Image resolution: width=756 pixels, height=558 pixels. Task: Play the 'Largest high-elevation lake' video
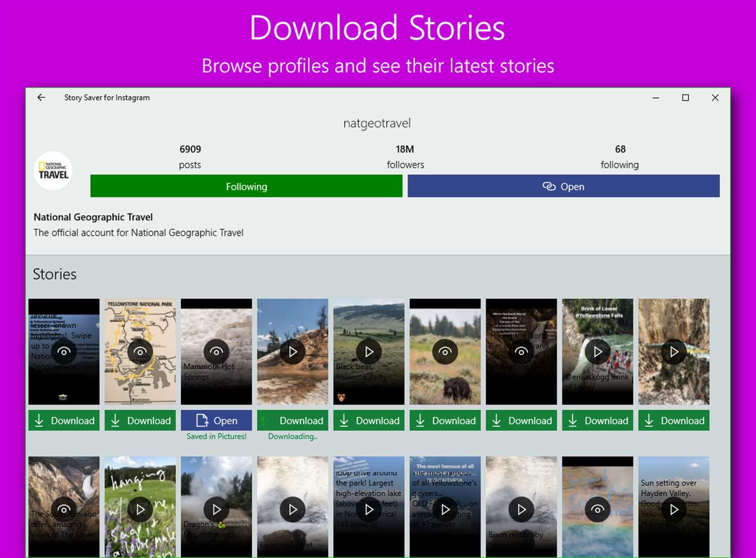coord(369,508)
